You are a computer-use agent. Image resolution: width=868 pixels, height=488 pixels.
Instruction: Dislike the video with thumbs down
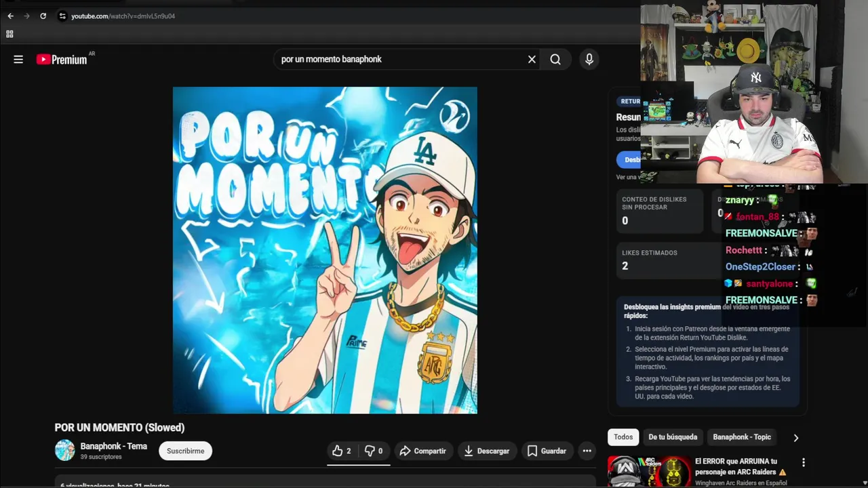(x=374, y=451)
